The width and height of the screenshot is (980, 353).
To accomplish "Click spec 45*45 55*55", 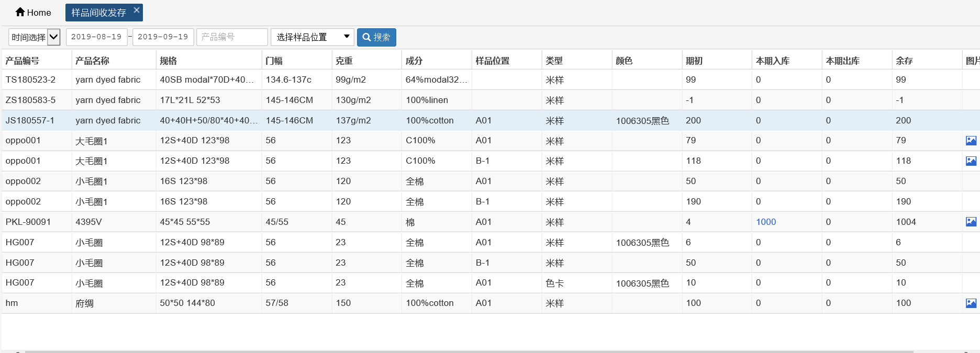I will pyautogui.click(x=185, y=222).
